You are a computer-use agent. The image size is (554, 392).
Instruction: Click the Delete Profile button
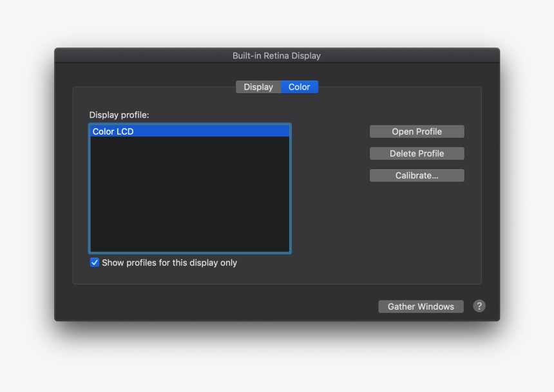point(417,154)
